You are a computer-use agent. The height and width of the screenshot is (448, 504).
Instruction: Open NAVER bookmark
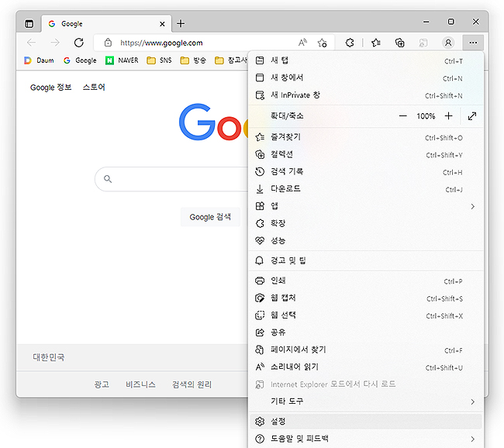[x=122, y=60]
